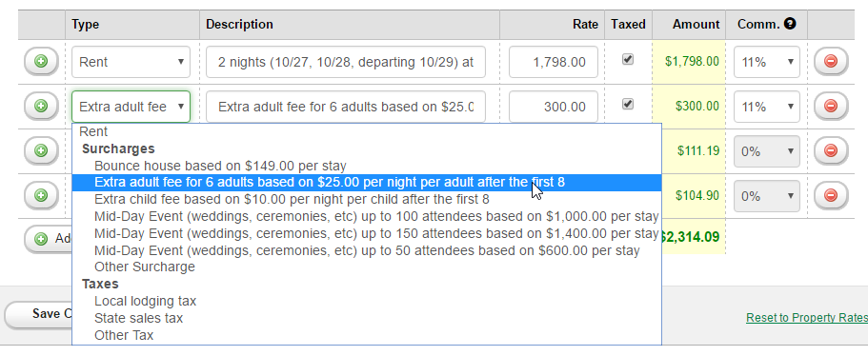Open the 0% commission dropdown on $111.19 row
This screenshot has height=356, width=868.
tap(767, 151)
